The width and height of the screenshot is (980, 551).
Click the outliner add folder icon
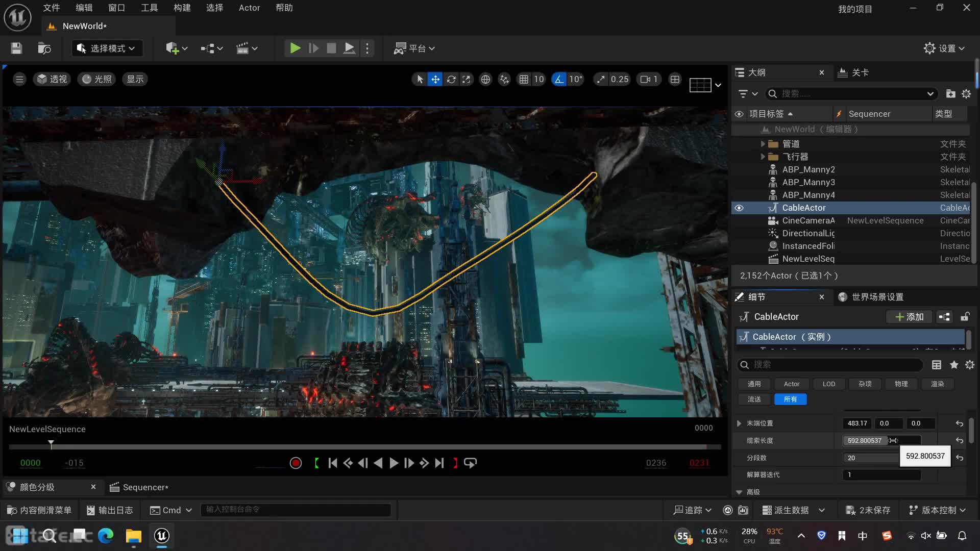950,94
